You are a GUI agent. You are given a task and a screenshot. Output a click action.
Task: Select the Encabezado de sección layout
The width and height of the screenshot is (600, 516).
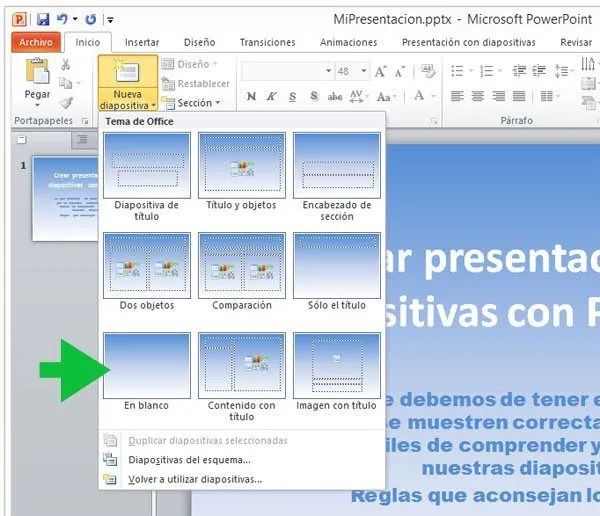coord(337,177)
